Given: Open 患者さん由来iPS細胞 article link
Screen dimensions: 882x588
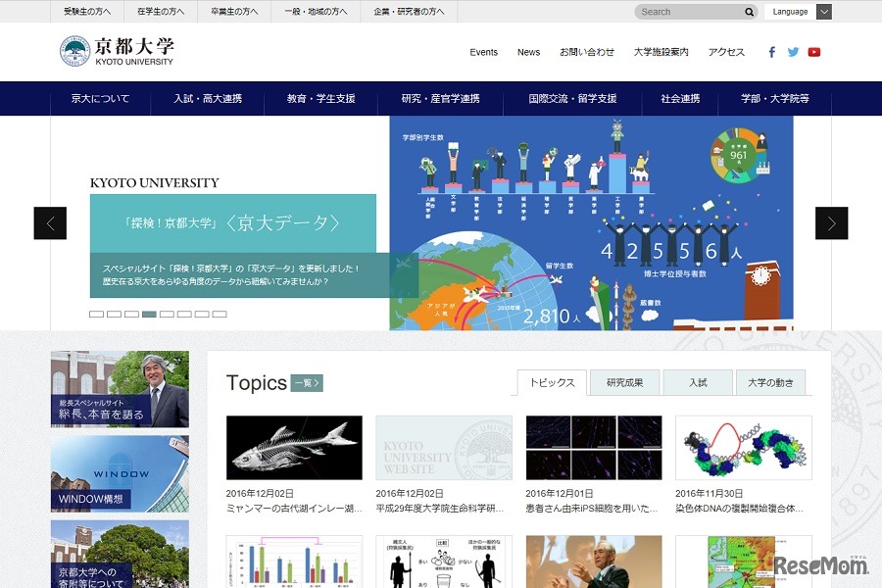Looking at the screenshot, I should pyautogui.click(x=591, y=509).
